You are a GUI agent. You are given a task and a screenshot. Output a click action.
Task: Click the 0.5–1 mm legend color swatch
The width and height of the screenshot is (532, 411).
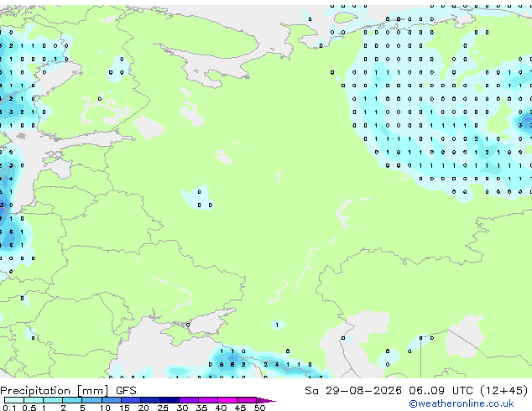pos(34,400)
